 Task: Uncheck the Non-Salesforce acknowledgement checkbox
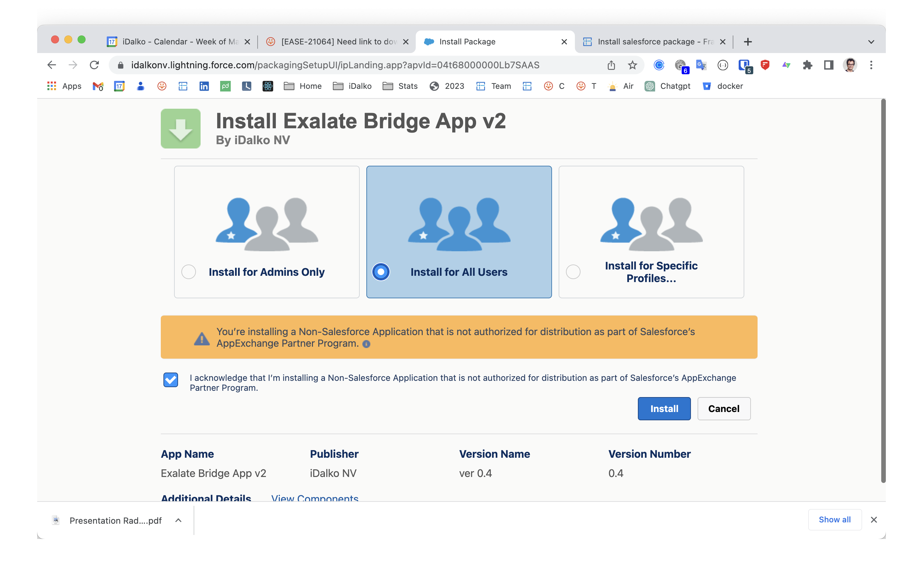[x=170, y=380]
